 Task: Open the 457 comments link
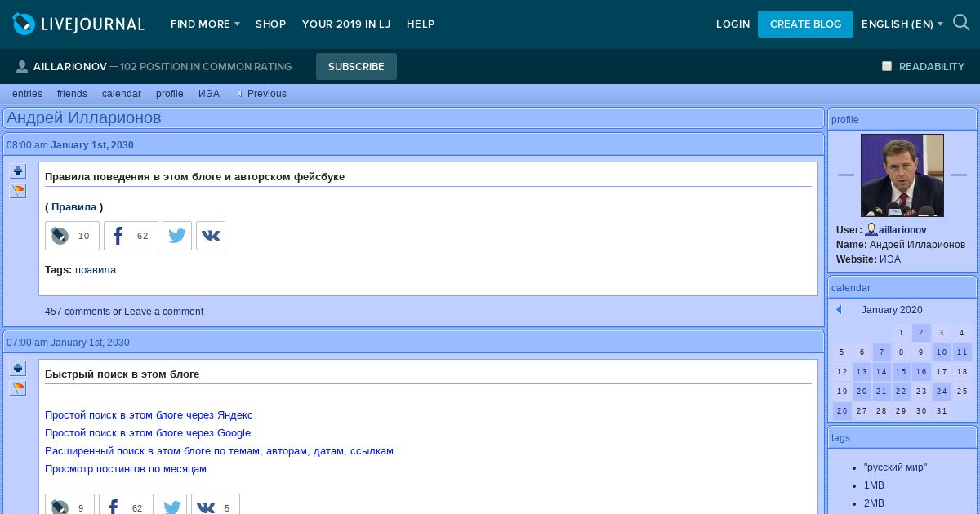(x=78, y=312)
